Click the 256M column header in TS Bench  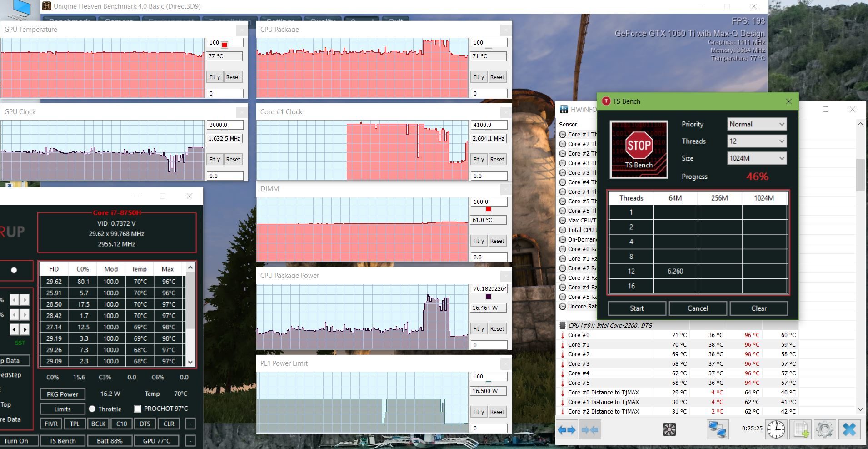[720, 198]
